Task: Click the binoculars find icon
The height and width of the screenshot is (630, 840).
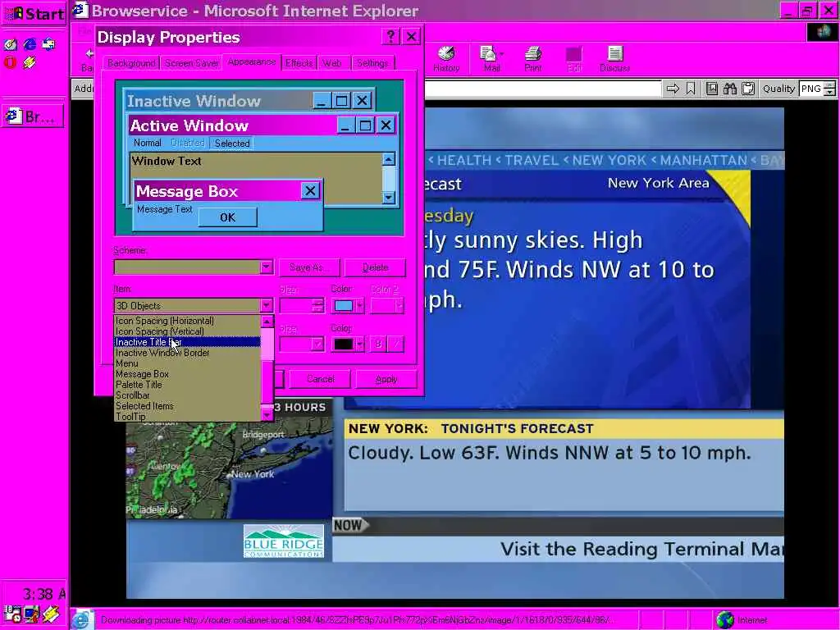Action: (729, 89)
